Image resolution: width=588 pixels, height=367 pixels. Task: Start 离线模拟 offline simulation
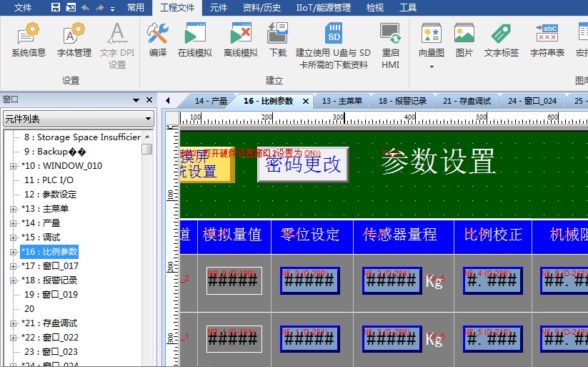click(241, 40)
